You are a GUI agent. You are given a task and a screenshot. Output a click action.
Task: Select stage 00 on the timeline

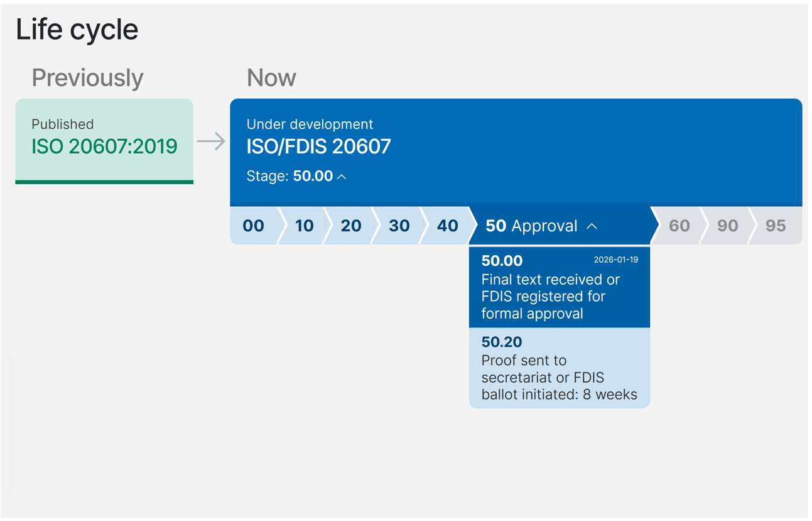pos(253,226)
